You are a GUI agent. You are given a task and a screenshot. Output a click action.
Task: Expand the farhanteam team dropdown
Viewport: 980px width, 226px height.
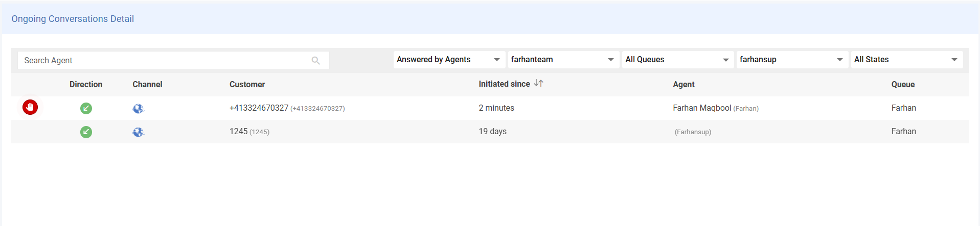coord(562,60)
